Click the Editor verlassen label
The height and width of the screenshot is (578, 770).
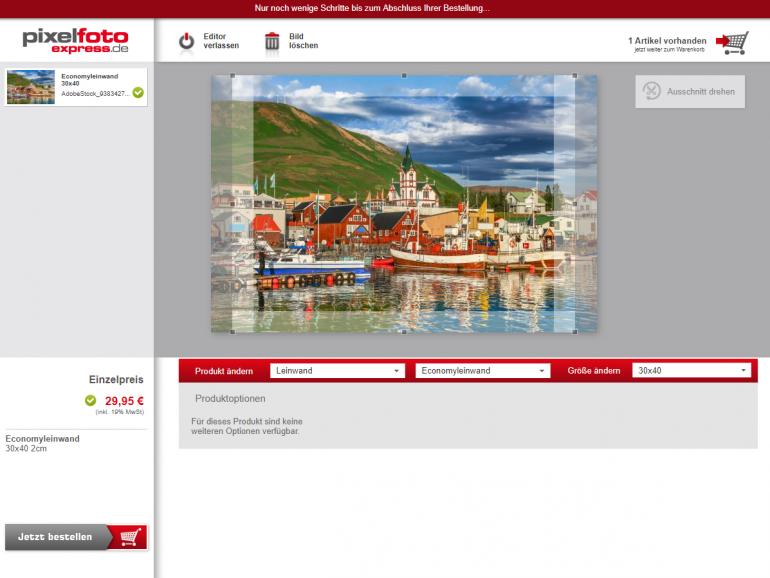[221, 42]
